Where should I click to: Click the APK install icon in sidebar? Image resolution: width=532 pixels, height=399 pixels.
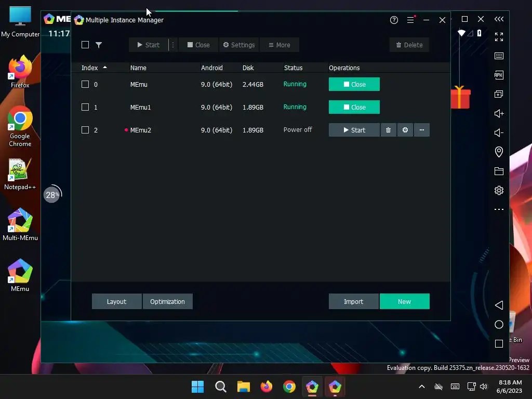tap(499, 75)
